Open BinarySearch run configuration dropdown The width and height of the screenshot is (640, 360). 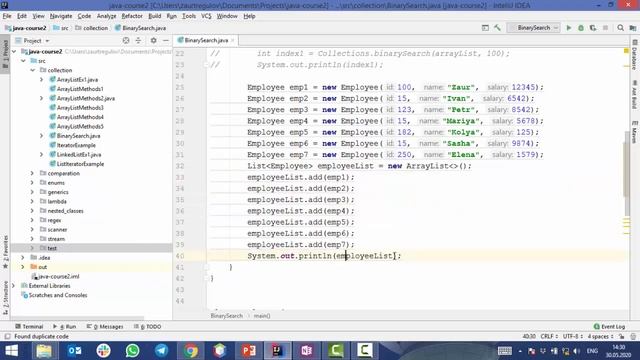(534, 28)
